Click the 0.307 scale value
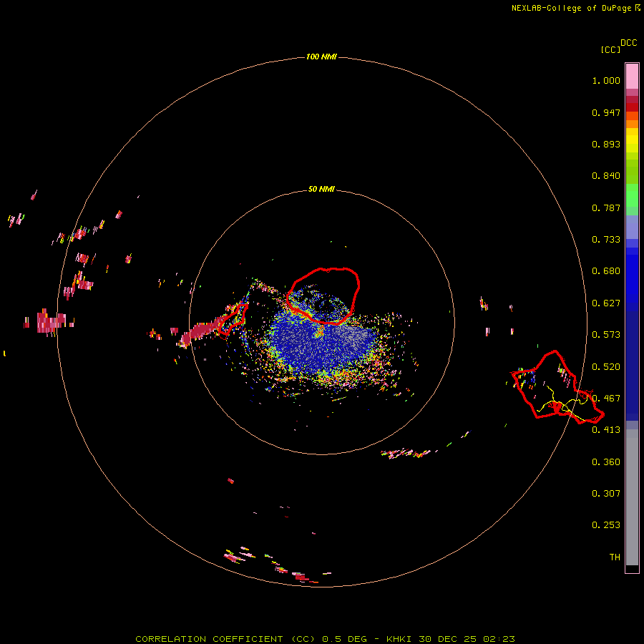 [x=606, y=494]
